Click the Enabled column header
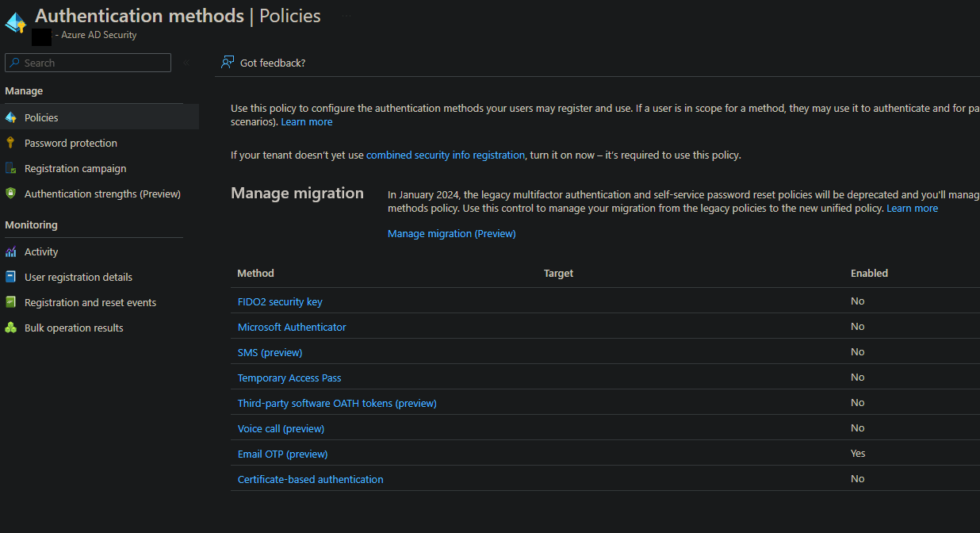This screenshot has width=980, height=533. [869, 273]
